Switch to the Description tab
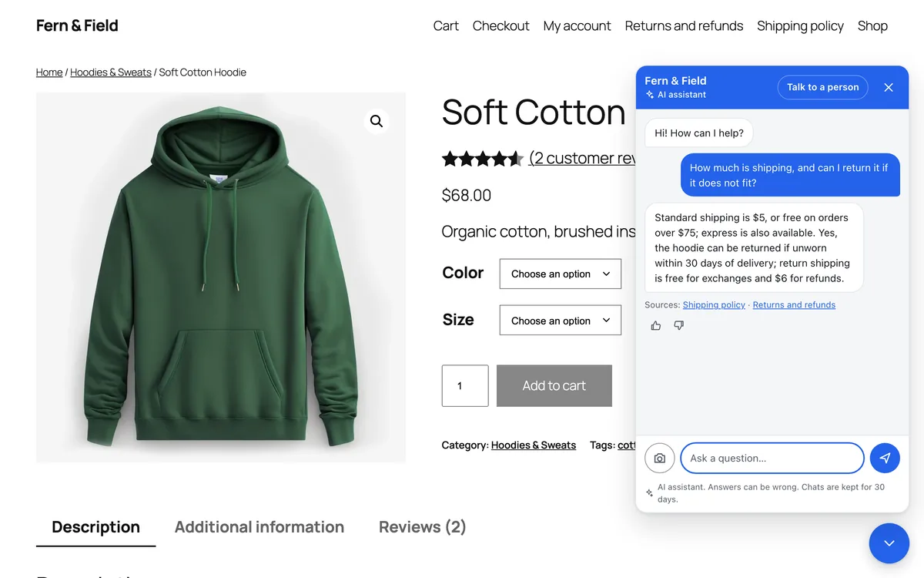 (x=95, y=527)
